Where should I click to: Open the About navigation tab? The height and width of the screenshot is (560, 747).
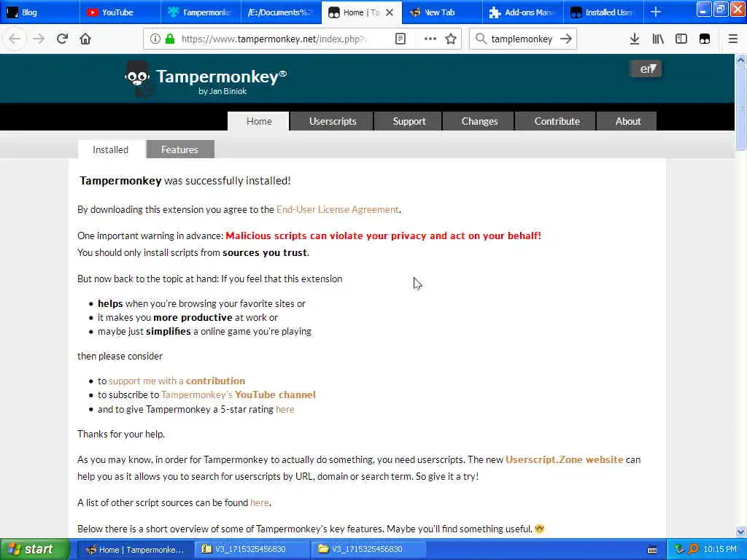tap(627, 121)
